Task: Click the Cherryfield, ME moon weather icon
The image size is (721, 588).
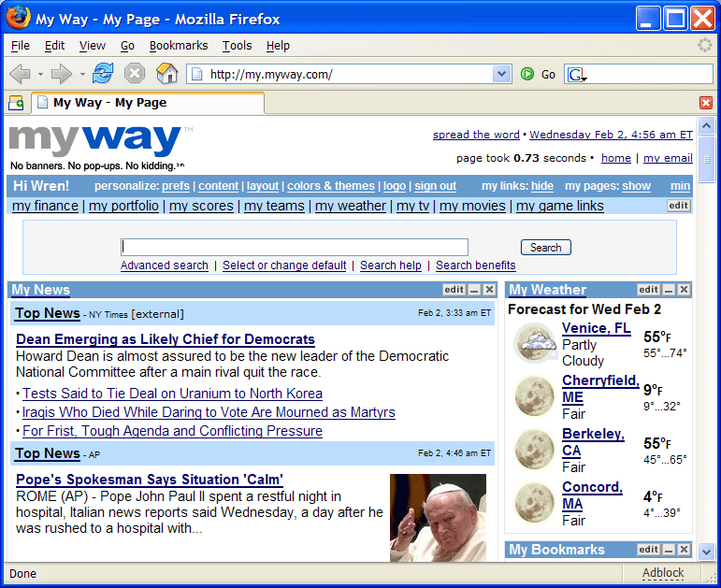Action: pyautogui.click(x=534, y=395)
